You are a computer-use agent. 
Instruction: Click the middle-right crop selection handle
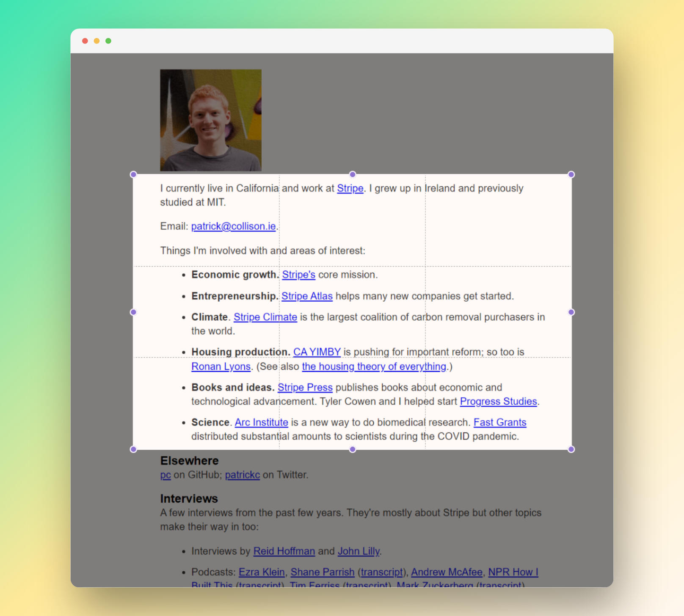coord(571,312)
